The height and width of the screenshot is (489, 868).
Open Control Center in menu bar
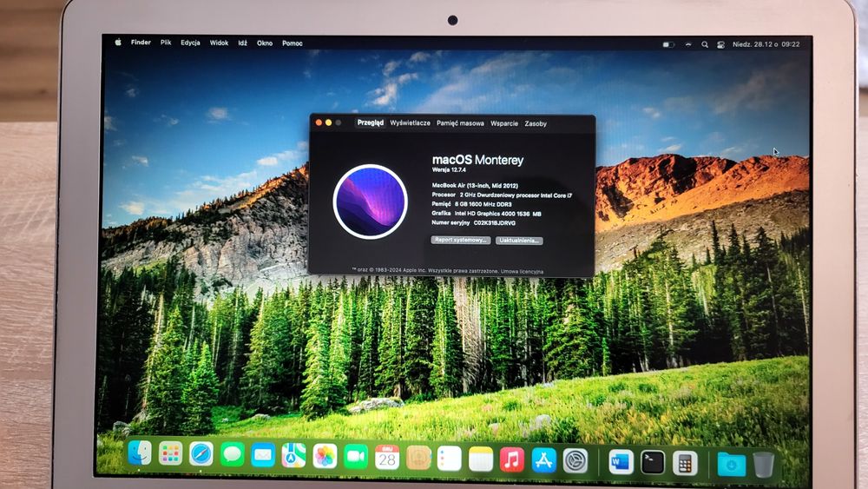(720, 45)
